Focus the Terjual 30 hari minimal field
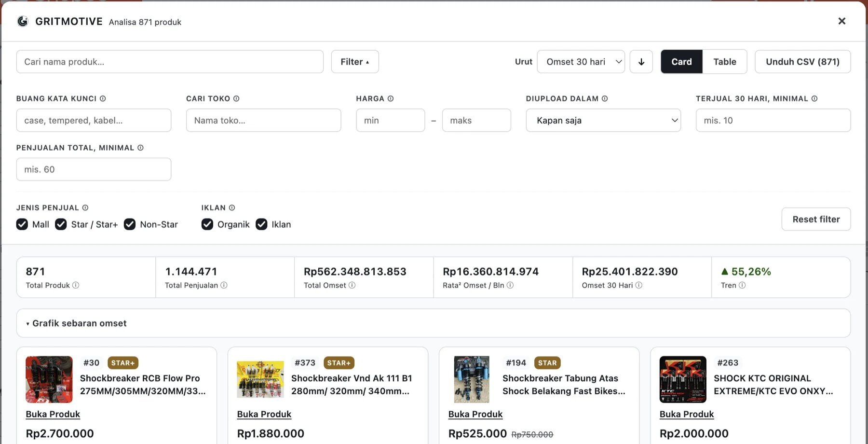Viewport: 868px width, 444px height. point(773,120)
